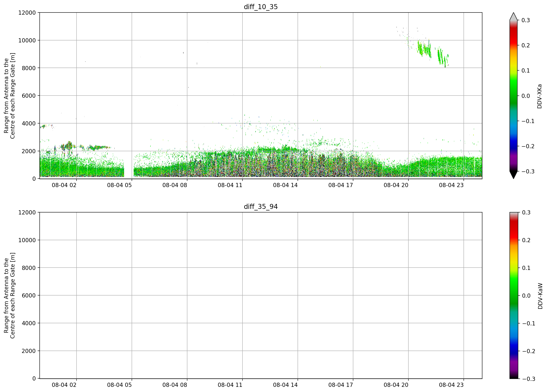
Task: Select the DDV-KaW colorbar label
Action: 540,296
